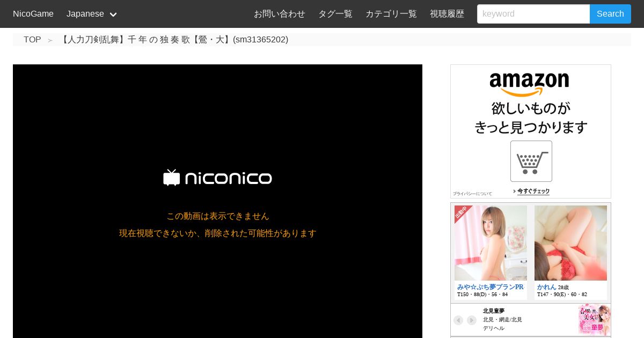Click the 北見・網走/北見 area text

pos(502,319)
